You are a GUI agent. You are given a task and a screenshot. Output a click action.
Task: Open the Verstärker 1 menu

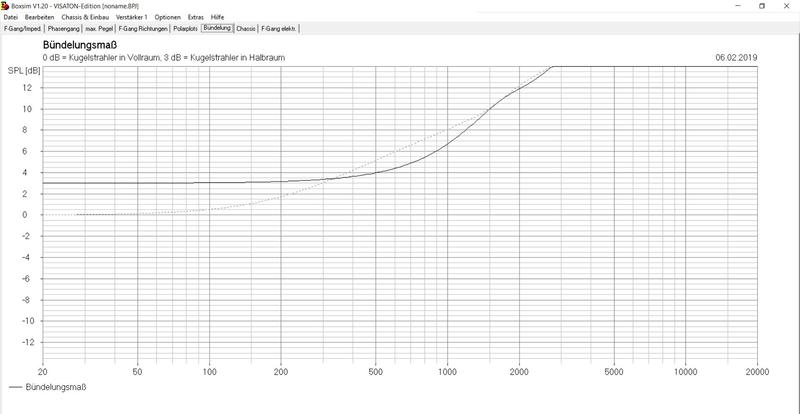point(132,17)
